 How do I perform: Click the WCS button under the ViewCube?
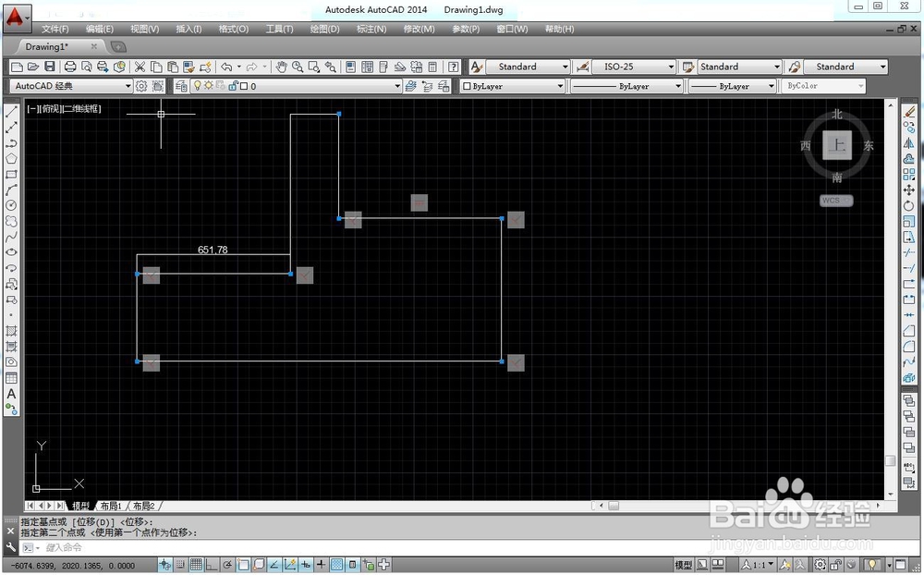click(835, 201)
